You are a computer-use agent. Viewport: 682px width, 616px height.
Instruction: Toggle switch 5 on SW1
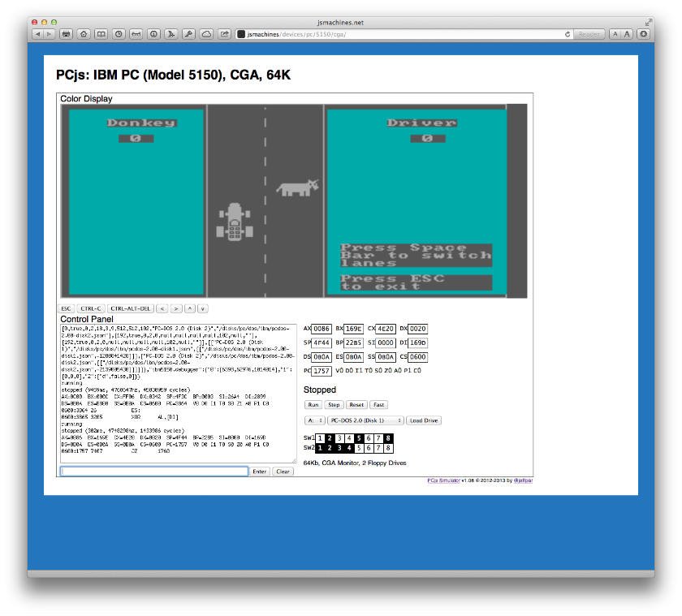[358, 440]
